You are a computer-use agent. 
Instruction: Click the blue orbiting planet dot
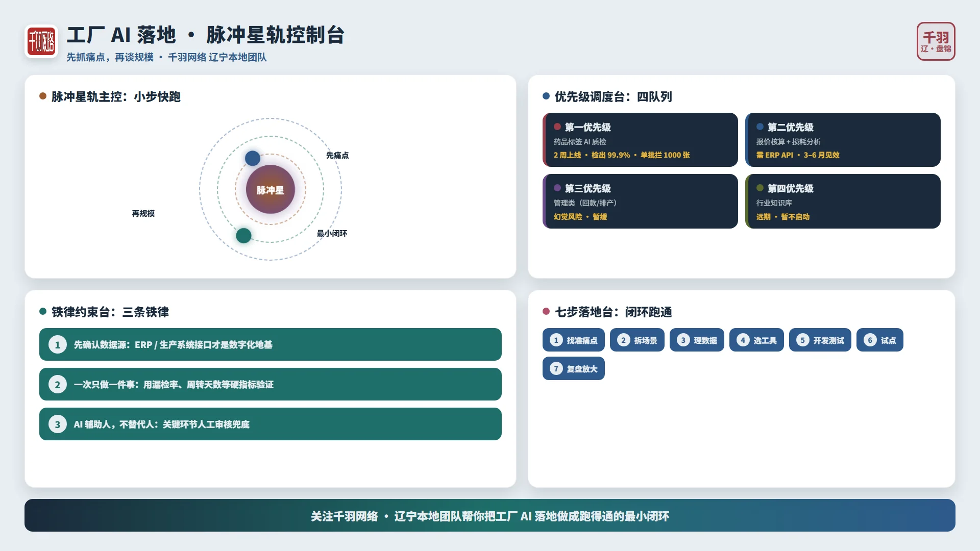pos(253,158)
